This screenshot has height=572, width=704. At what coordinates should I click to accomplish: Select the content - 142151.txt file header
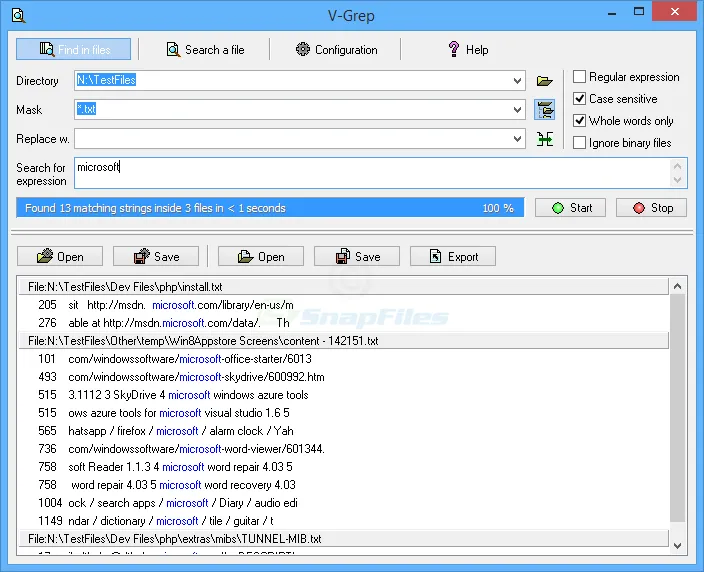(x=343, y=341)
